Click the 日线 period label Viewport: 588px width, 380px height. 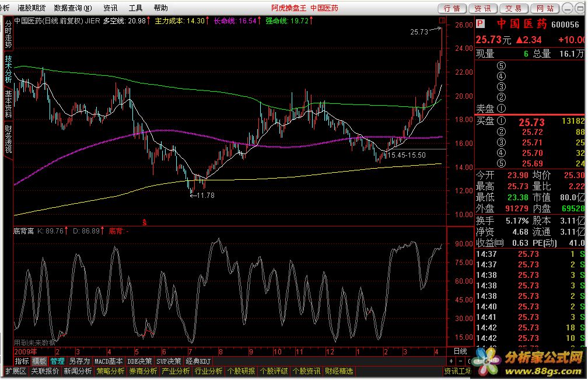tap(460, 351)
